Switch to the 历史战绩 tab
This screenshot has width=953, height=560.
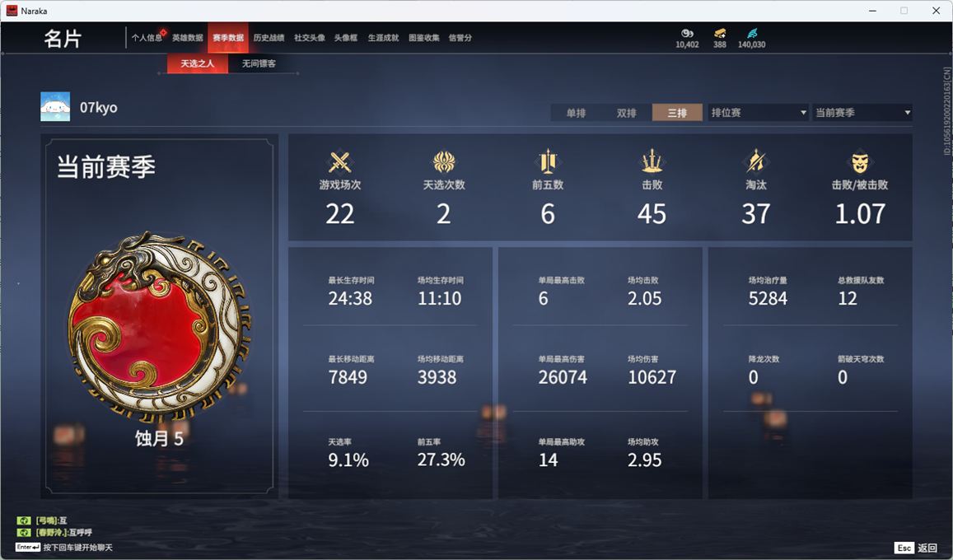[x=269, y=38]
